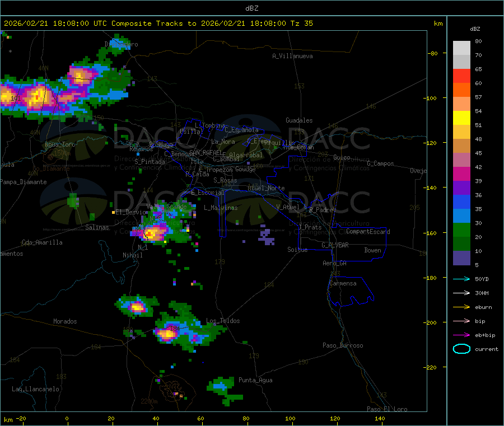The image size is (504, 426).
Task: Click the timestamp header '2026/02/21 18:08:00 UTC Composite'
Action: pos(78,24)
